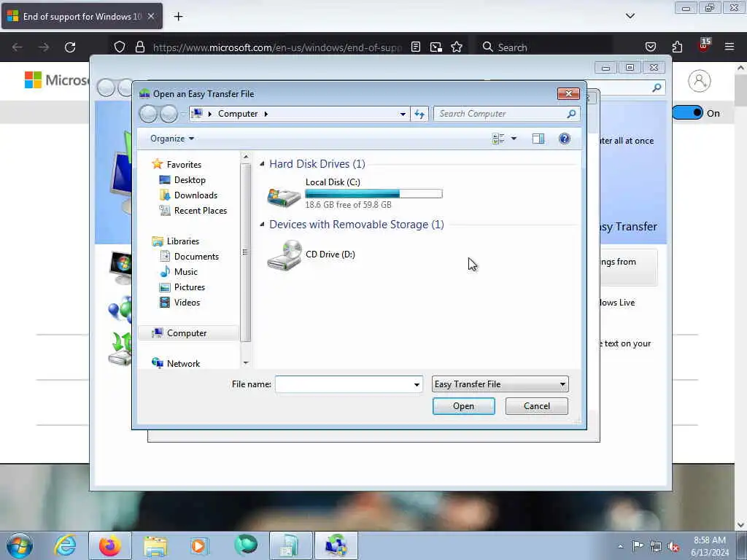Viewport: 747px width, 560px height.
Task: Cancel the Open an Easy Transfer File dialog
Action: tap(536, 406)
